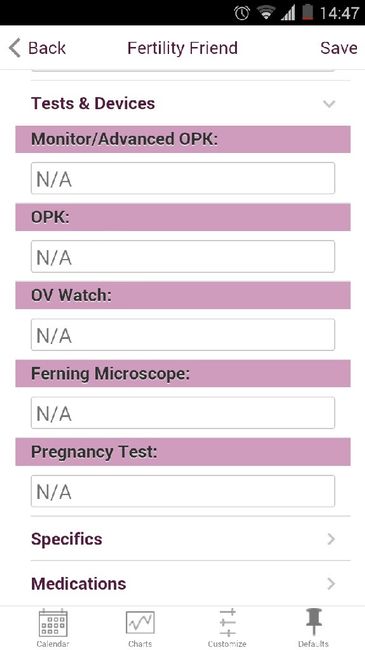Image resolution: width=365 pixels, height=650 pixels.
Task: Tap the back arrow chevron icon
Action: (15, 48)
